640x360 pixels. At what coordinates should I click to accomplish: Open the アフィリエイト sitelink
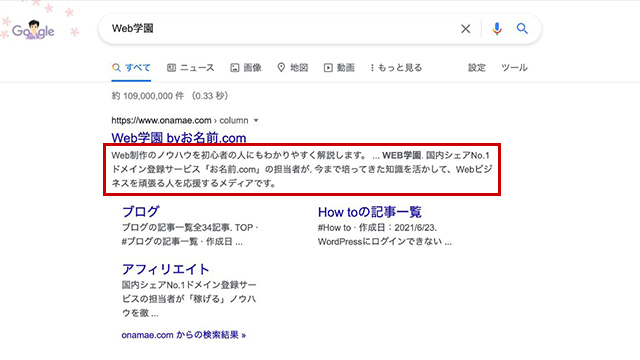tap(166, 269)
